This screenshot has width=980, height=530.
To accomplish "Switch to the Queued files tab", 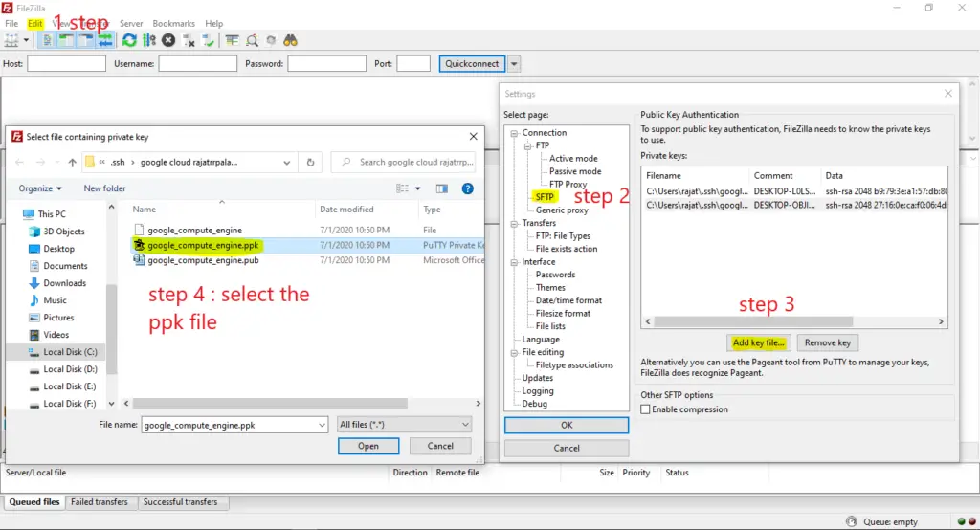I will (34, 502).
